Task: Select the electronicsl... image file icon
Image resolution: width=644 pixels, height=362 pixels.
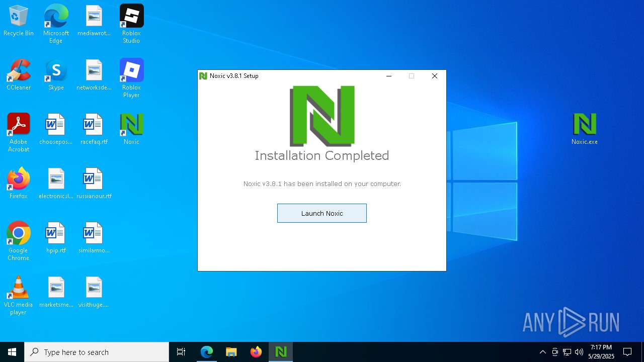Action: coord(56,184)
